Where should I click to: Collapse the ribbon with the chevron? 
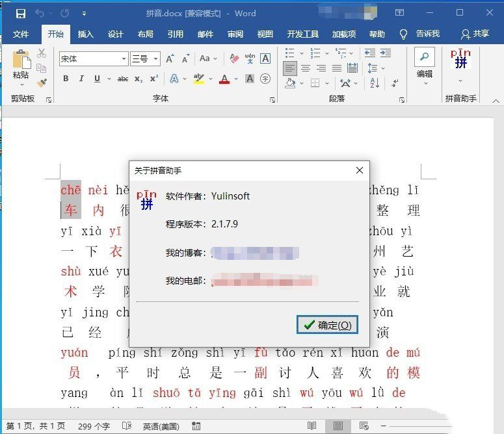coord(496,101)
